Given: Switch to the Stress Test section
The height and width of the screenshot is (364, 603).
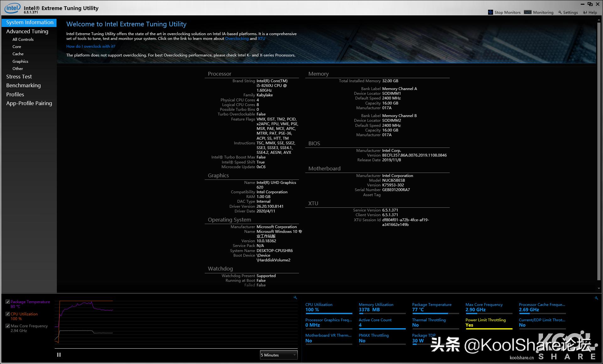Looking at the screenshot, I should pos(19,76).
